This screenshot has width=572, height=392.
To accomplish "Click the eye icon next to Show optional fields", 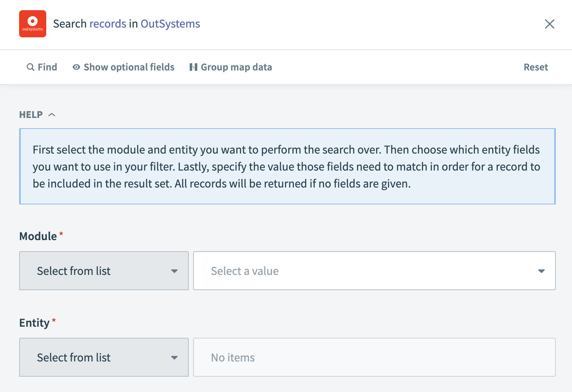I will [x=76, y=67].
